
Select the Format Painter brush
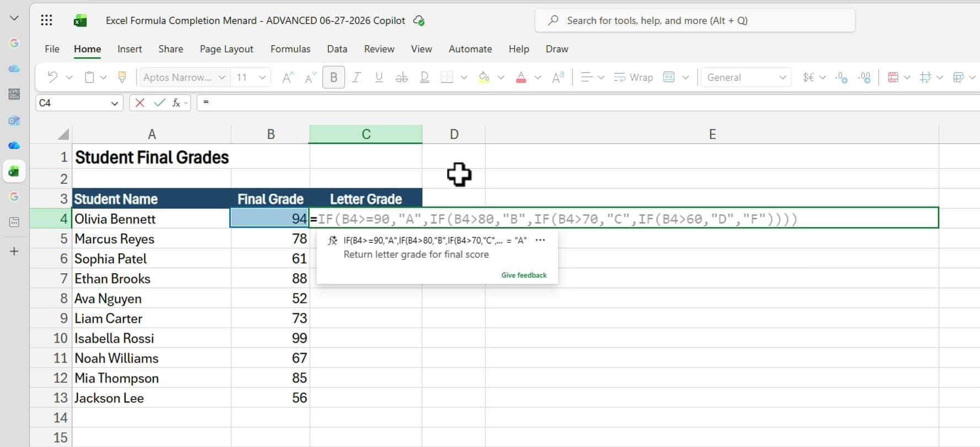coord(122,77)
